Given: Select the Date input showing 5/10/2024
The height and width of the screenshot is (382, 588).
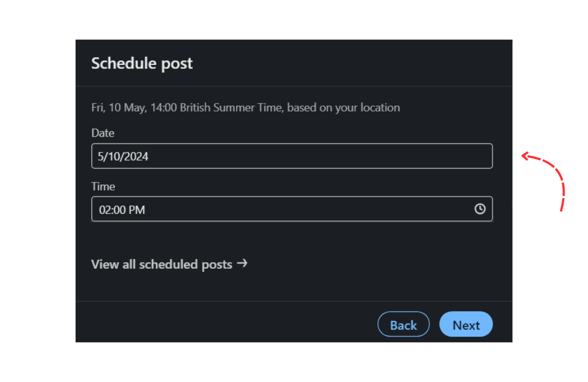Looking at the screenshot, I should click(x=291, y=156).
